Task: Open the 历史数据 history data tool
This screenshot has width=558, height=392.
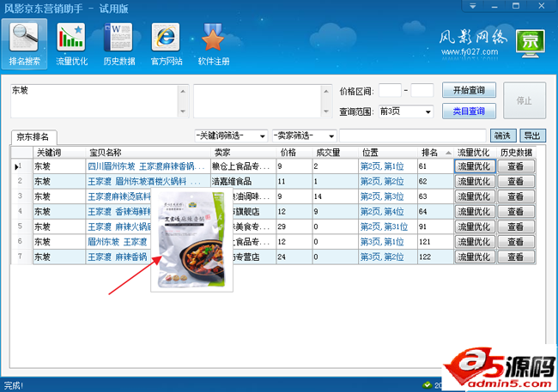Action: point(118,44)
